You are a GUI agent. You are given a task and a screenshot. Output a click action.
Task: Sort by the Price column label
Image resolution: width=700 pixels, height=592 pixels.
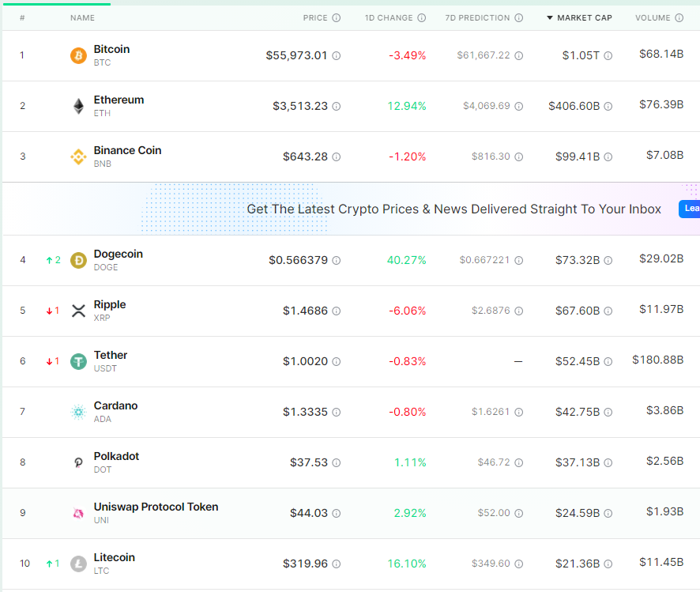tap(315, 18)
